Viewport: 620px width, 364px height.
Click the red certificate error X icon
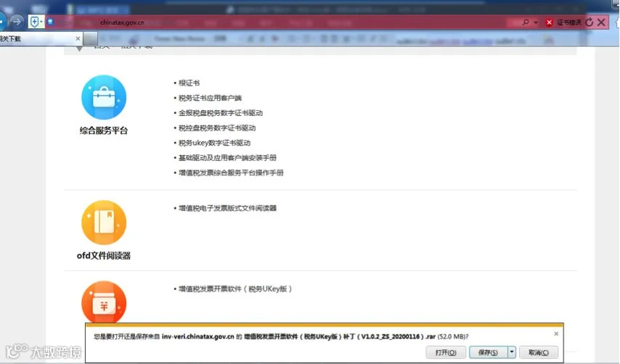click(549, 22)
